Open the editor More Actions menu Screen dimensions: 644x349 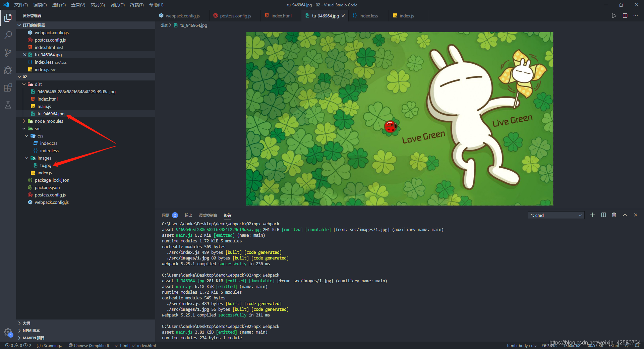click(636, 16)
